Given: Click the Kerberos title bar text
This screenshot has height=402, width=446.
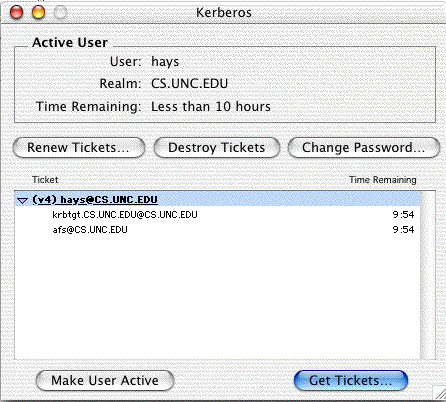Looking at the screenshot, I should click(224, 13).
